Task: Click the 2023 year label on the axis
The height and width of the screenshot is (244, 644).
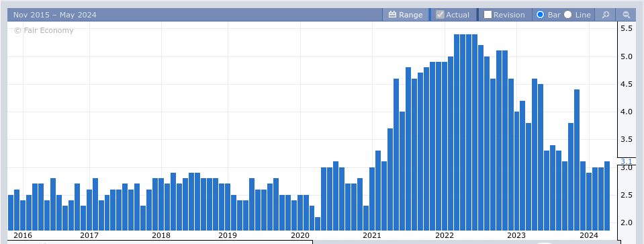Action: 516,235
